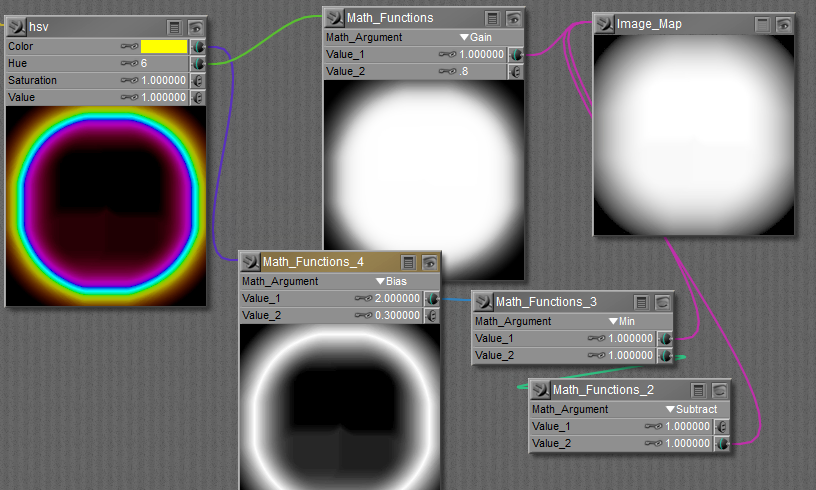
Task: Click Math_Functions_3 Value_2 input plug
Action: (x=665, y=356)
